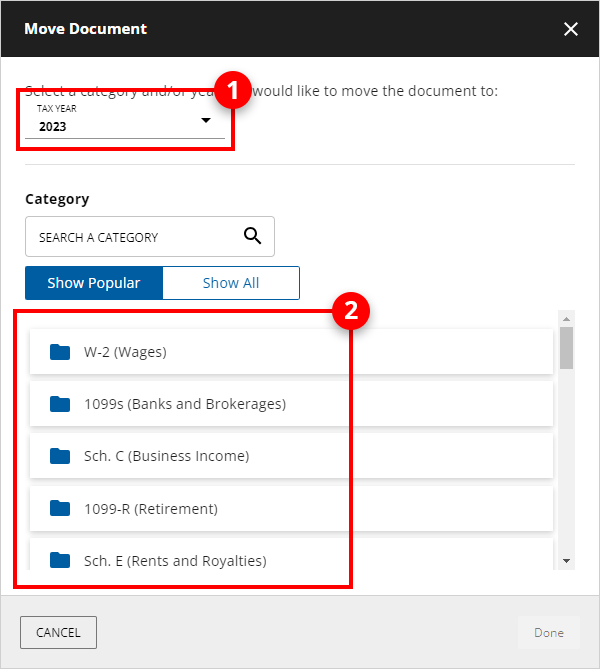This screenshot has height=669, width=600.
Task: Switch to the Show Popular tab
Action: click(x=94, y=283)
